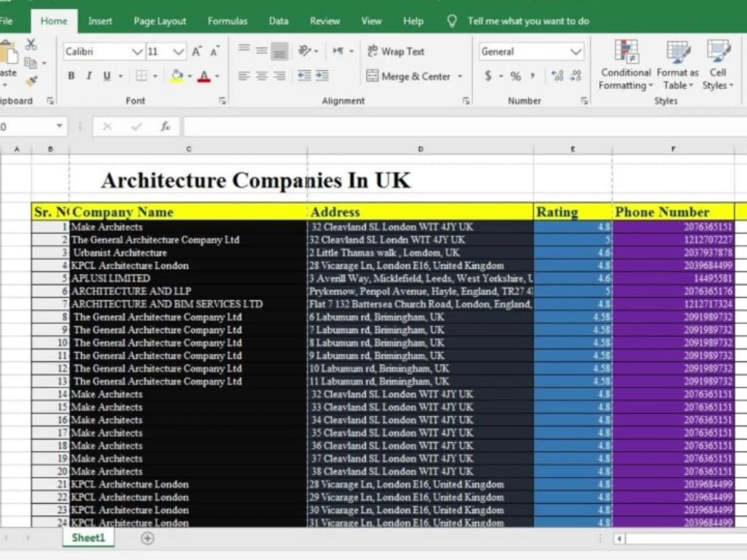The width and height of the screenshot is (747, 560).
Task: Open Alignment settings dialog launcher
Action: [x=466, y=101]
